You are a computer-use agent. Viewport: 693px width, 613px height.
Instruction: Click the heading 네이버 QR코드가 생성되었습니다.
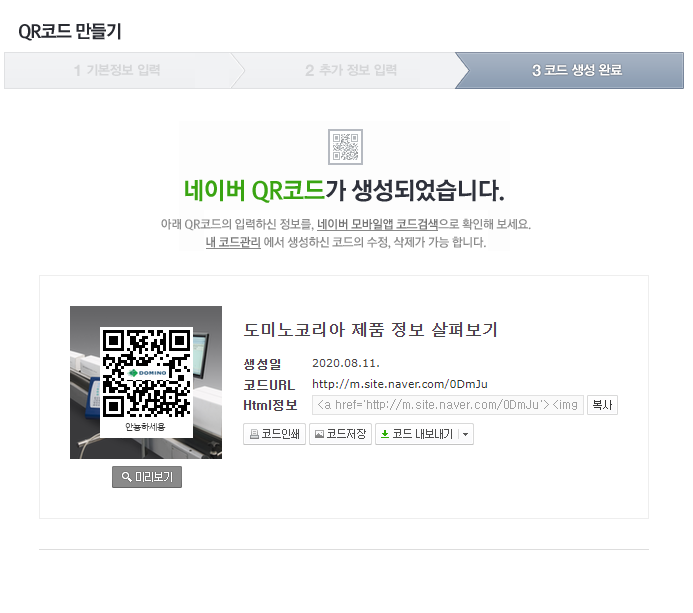click(344, 190)
